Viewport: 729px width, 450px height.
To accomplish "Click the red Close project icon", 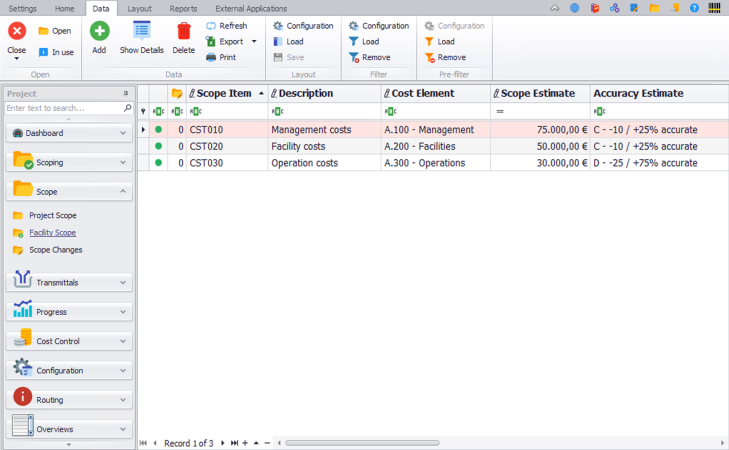I will point(17,32).
